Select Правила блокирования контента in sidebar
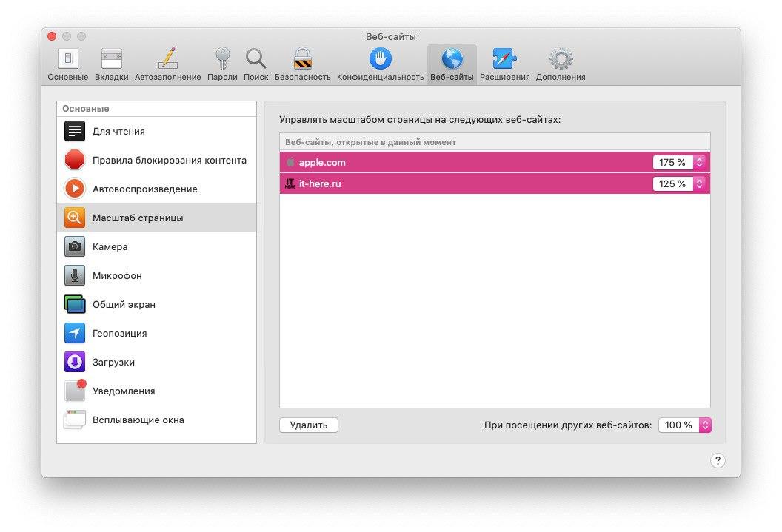Viewport: 782px width, 532px height. (169, 160)
